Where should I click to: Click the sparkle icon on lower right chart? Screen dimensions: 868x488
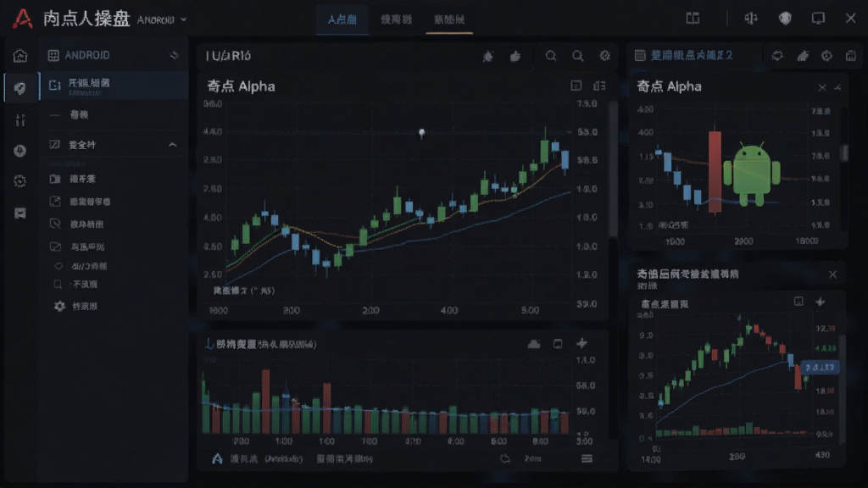[x=821, y=302]
